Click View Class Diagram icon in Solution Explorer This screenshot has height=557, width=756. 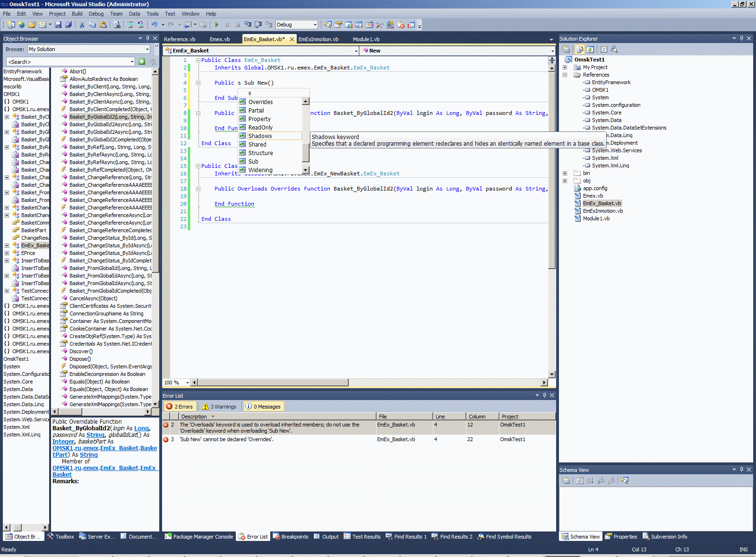tap(614, 49)
